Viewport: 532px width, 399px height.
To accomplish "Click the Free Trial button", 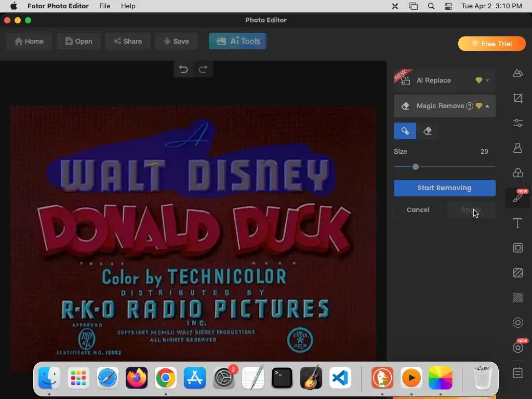I will coord(491,44).
